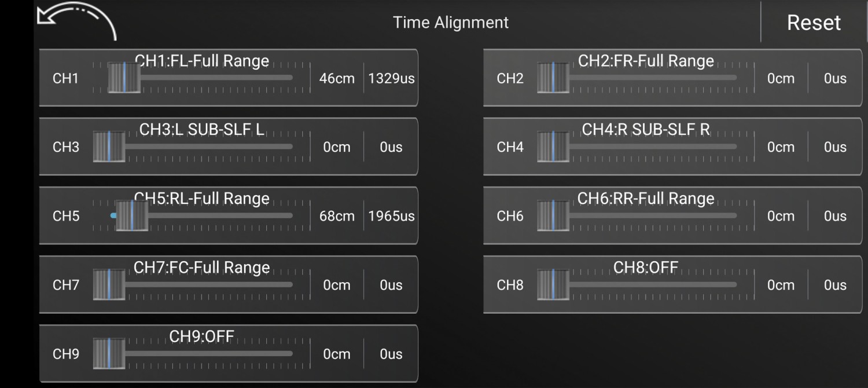This screenshot has width=868, height=388.
Task: Click the CH8 0cm distance field
Action: point(781,285)
